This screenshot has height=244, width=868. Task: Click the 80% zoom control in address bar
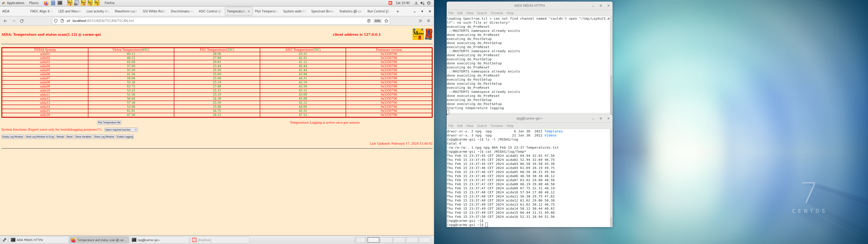[x=377, y=21]
